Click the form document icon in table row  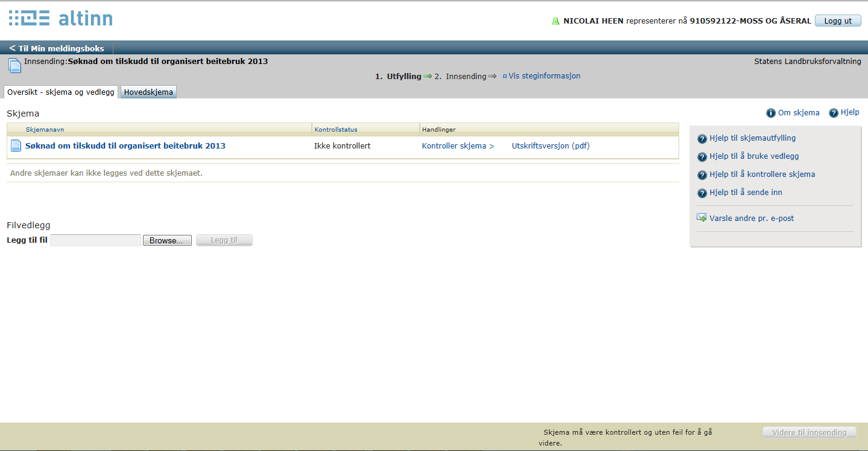(16, 146)
